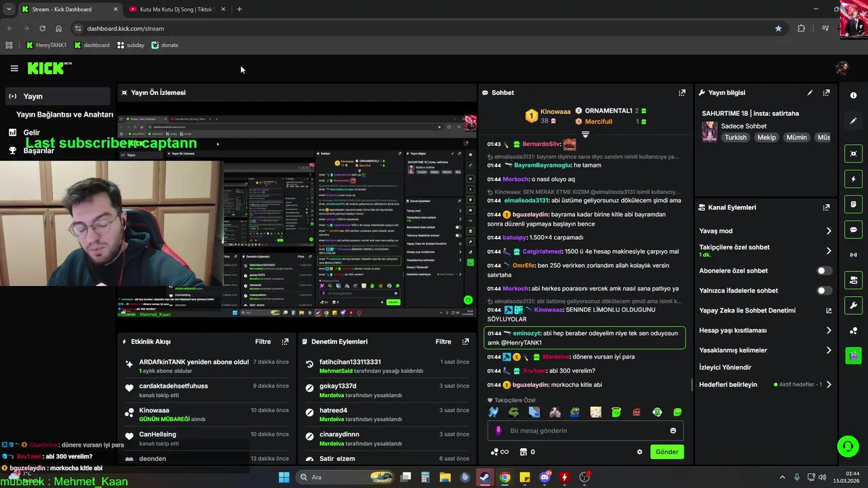Collapse the chat leaderboard arrow
This screenshot has height=488, width=868.
(x=585, y=134)
